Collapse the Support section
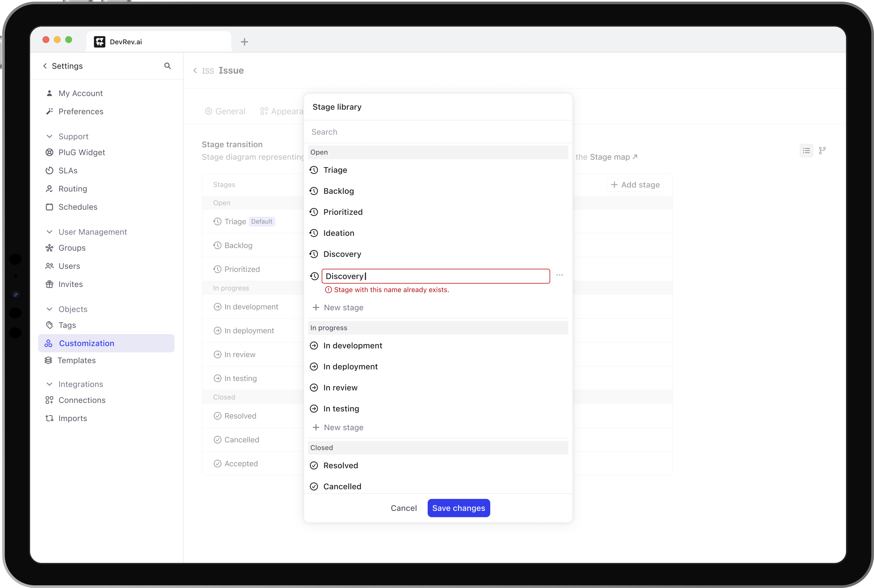Image resolution: width=874 pixels, height=588 pixels. (x=49, y=137)
